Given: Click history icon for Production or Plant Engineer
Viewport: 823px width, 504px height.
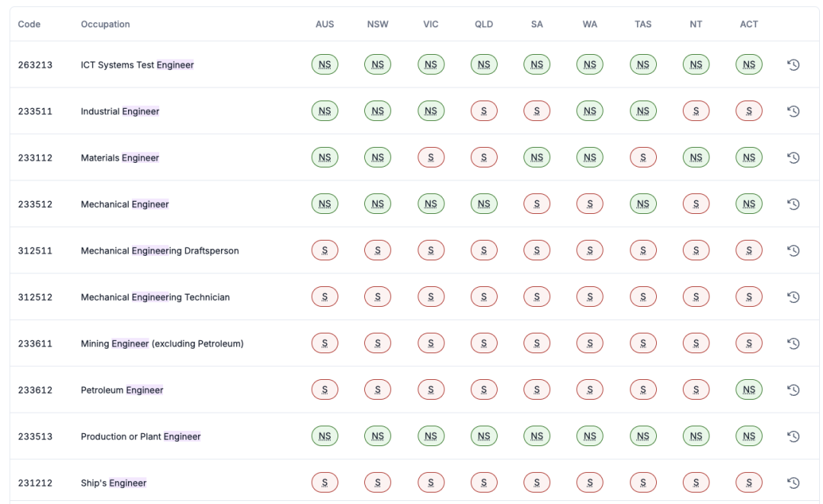Looking at the screenshot, I should click(793, 436).
